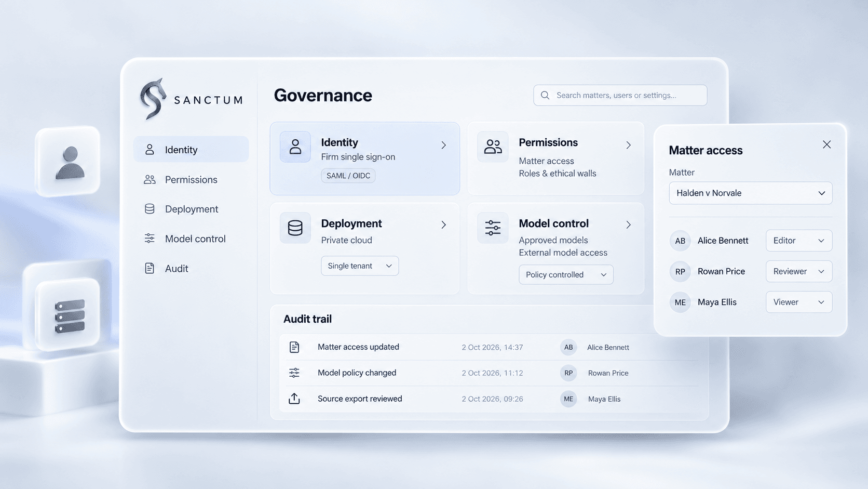Screen dimensions: 868x489
Task: Click the Sanctum logo
Action: point(191,99)
